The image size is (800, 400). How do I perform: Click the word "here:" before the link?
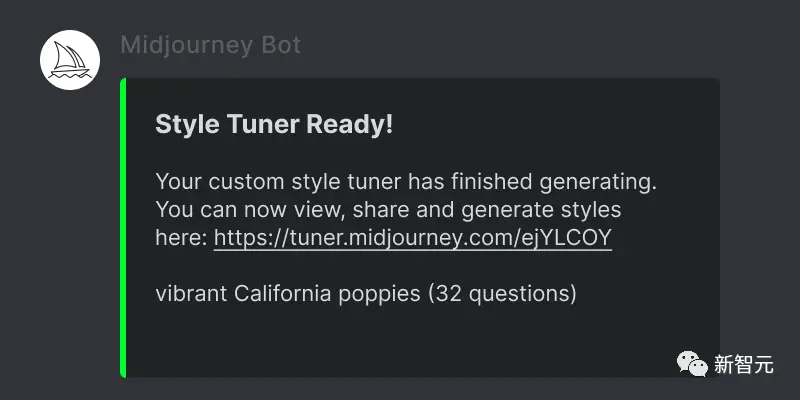(x=181, y=237)
